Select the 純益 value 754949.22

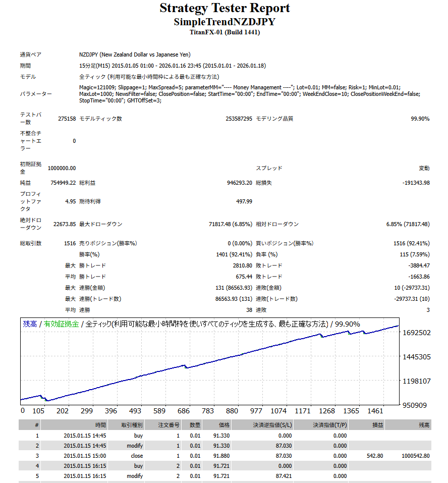(x=63, y=183)
